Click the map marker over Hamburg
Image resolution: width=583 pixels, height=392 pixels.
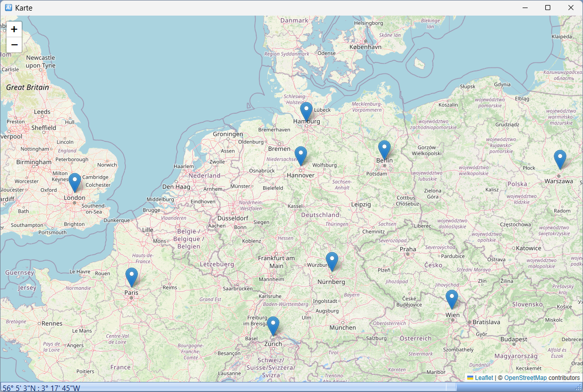coord(306,110)
